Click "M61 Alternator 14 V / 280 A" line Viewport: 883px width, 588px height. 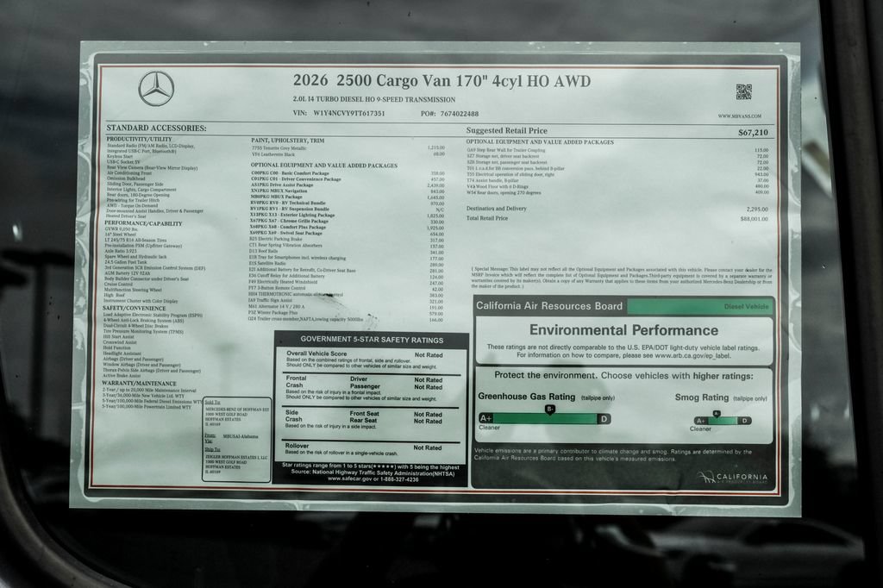(x=277, y=307)
